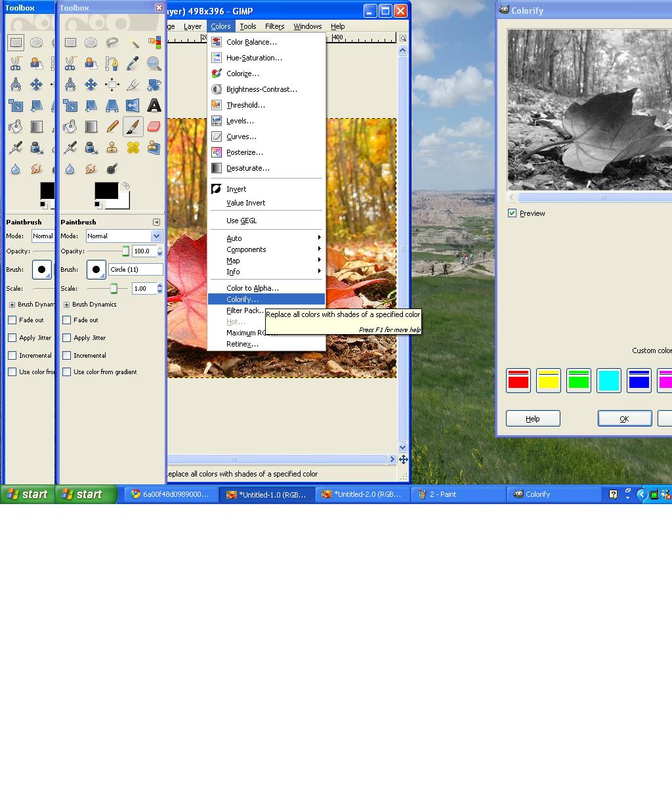
Task: Activate the Zoom magnifier tool in Toolbox
Action: pos(154,64)
